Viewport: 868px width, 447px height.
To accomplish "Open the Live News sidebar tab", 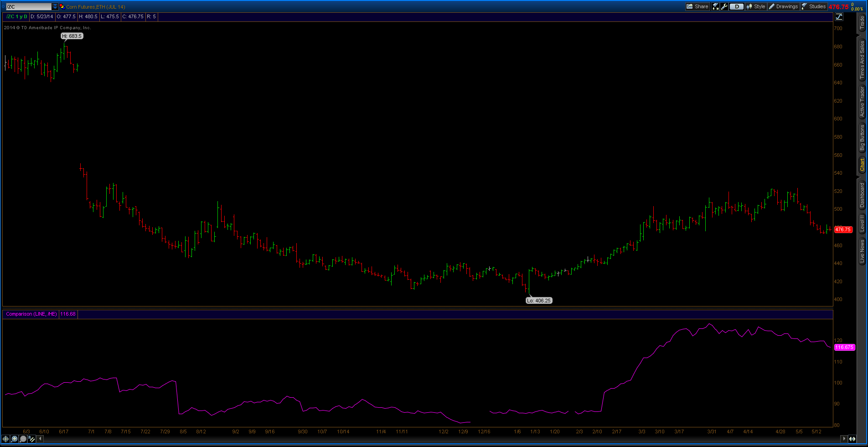I will [x=862, y=251].
